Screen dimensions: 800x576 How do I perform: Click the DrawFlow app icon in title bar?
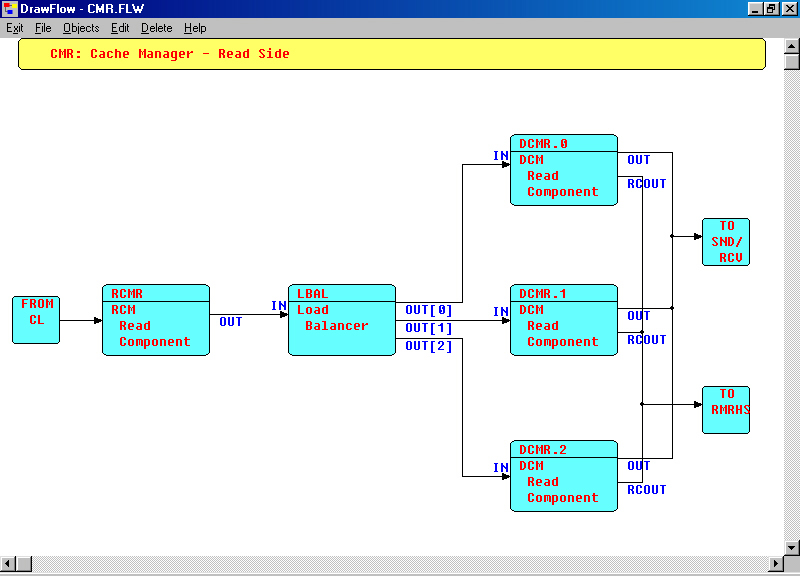coord(10,9)
